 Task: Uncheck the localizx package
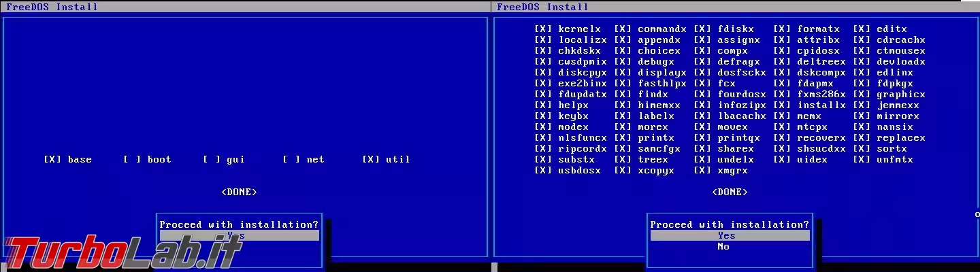click(x=543, y=40)
